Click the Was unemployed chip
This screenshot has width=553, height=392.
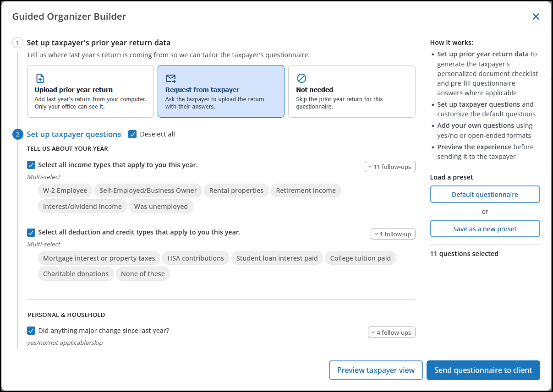pos(161,207)
